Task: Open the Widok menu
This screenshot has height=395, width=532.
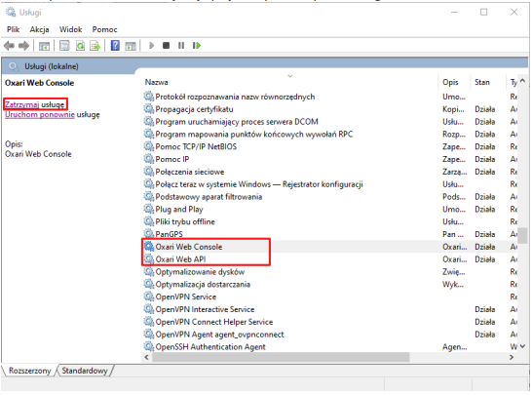Action: coord(70,30)
